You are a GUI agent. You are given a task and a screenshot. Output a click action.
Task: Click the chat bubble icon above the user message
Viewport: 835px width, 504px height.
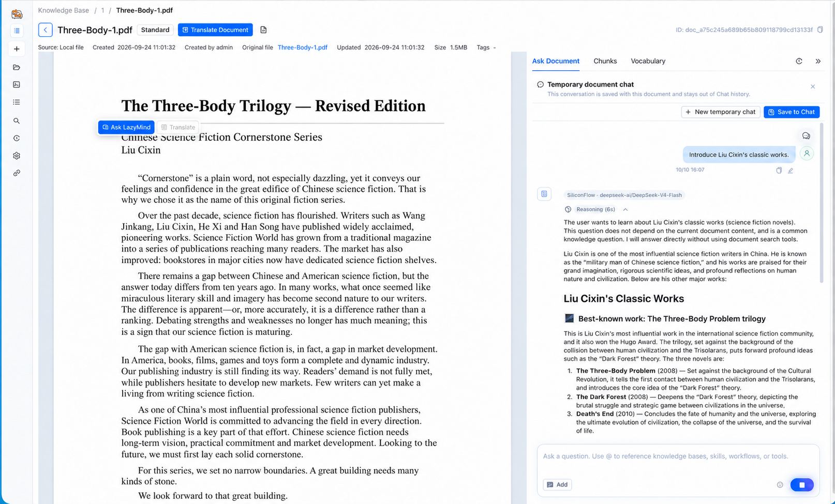(x=806, y=135)
